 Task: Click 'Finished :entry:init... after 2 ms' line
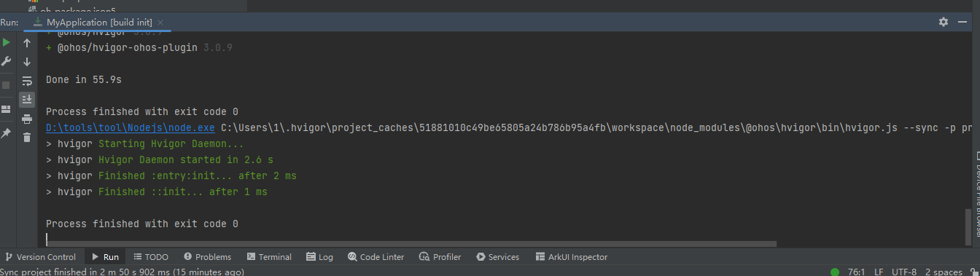[171, 176]
